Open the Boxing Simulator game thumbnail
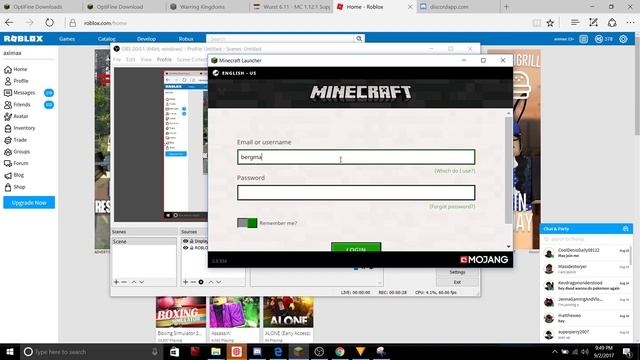This screenshot has height=360, width=640. point(181,312)
